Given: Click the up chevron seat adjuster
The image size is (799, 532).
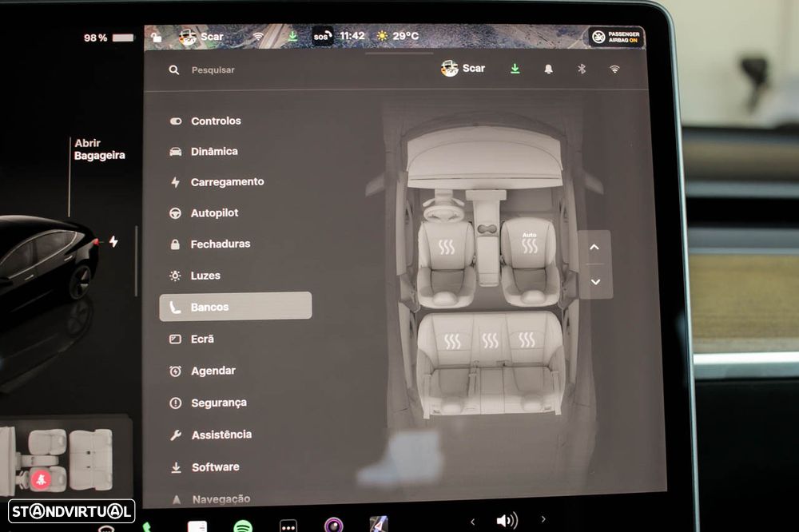Looking at the screenshot, I should 594,247.
